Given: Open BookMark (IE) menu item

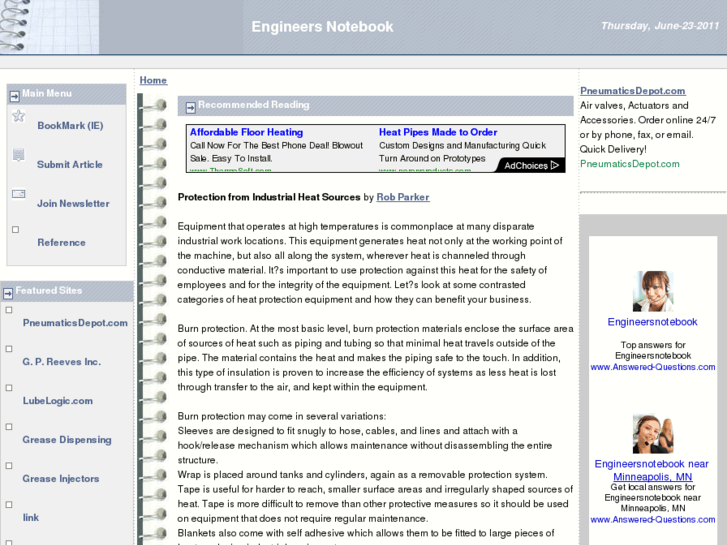Looking at the screenshot, I should 70,126.
